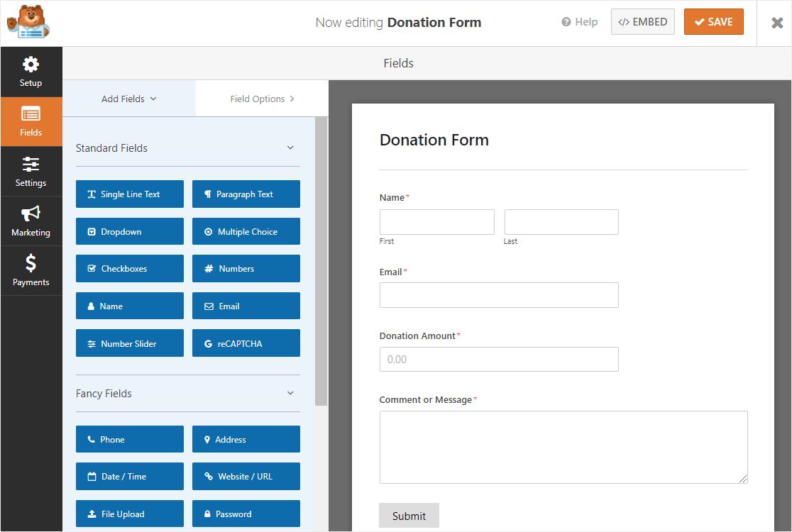792x532 pixels.
Task: Add a Number Slider field
Action: tap(130, 343)
